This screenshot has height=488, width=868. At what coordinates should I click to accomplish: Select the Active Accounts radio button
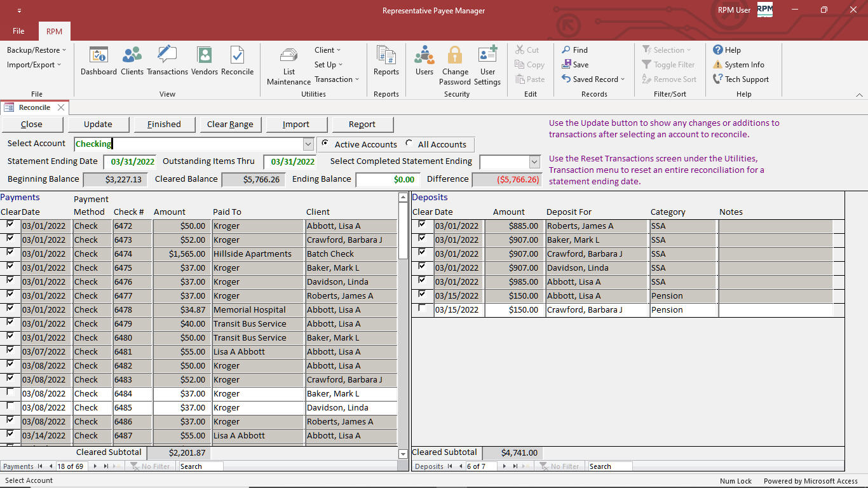(325, 144)
